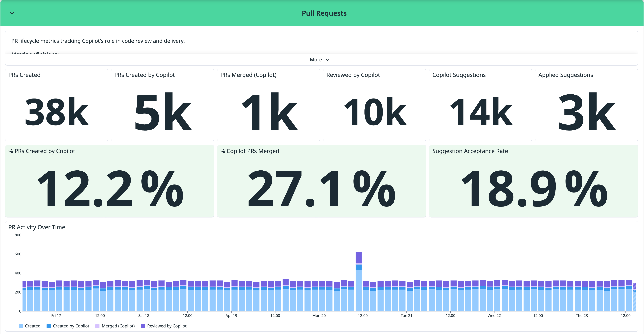Click the tall spike bar in the chart
The height and width of the screenshot is (334, 644).
click(x=359, y=281)
